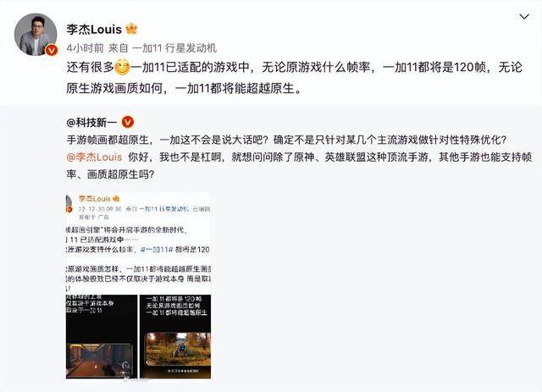The image size is (542, 392).
Task: Click the 李杰Louis name inside the embedded screenshot
Action: click(95, 199)
